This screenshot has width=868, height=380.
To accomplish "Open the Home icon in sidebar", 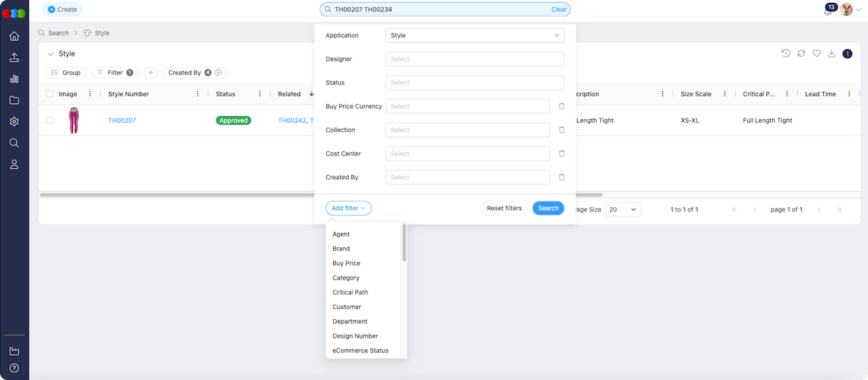I will (14, 37).
